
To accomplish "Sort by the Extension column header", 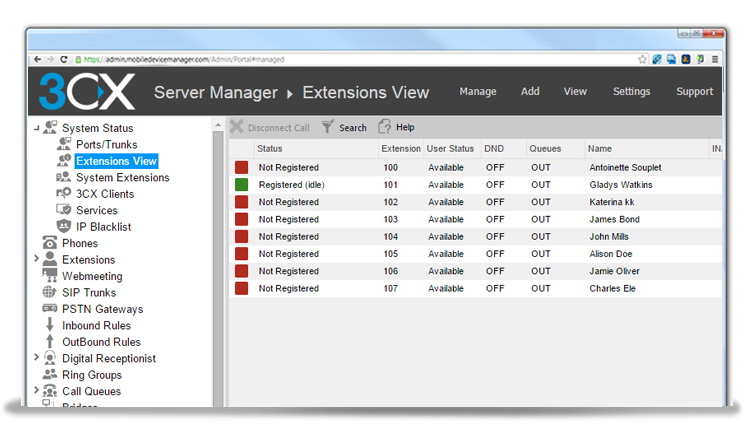I will pos(400,149).
